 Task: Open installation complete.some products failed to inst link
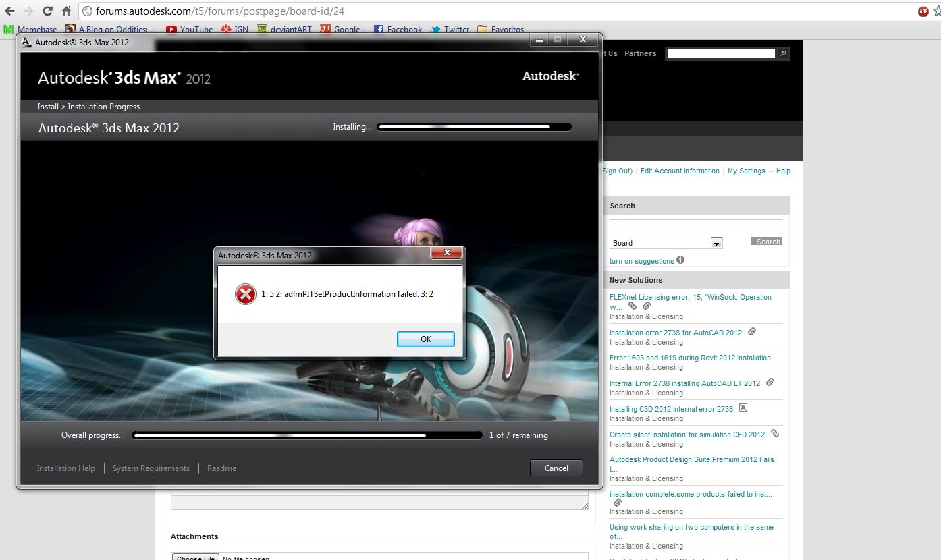point(691,494)
